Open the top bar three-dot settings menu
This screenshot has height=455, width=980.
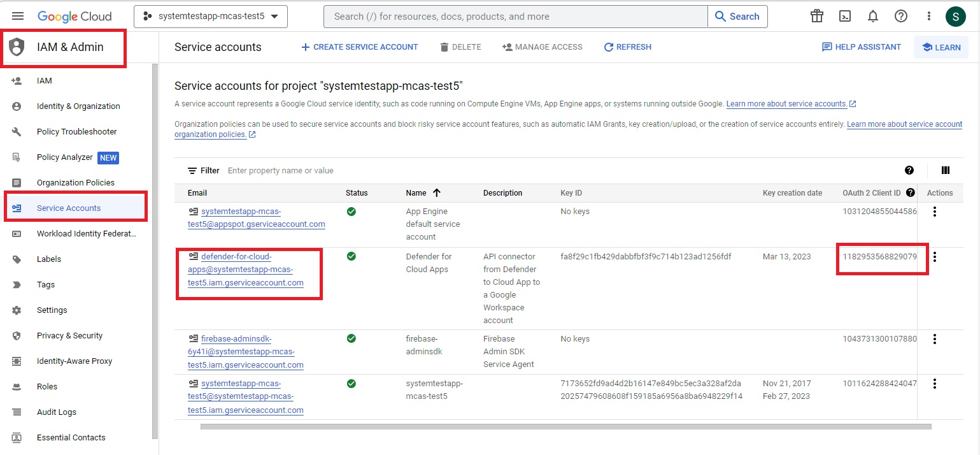coord(929,17)
